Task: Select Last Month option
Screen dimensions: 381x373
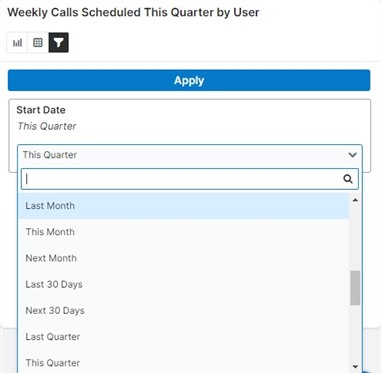Action: point(183,206)
